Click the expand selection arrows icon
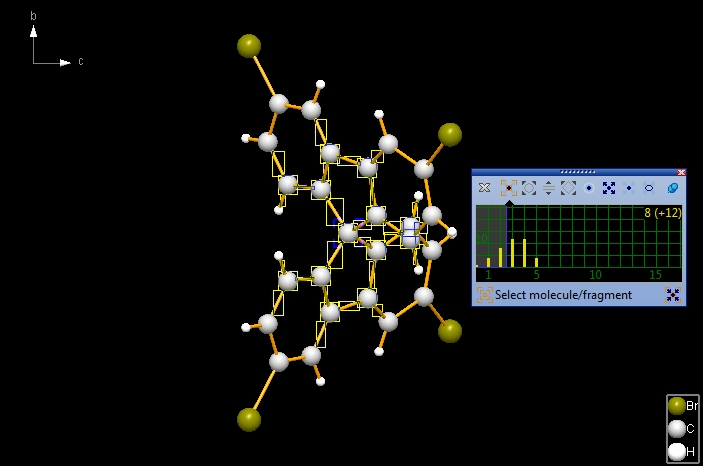703x466 pixels. click(x=608, y=188)
